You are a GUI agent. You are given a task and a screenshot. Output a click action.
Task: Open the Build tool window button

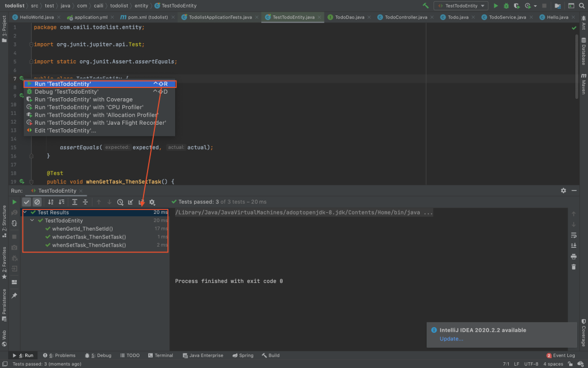tap(270, 355)
